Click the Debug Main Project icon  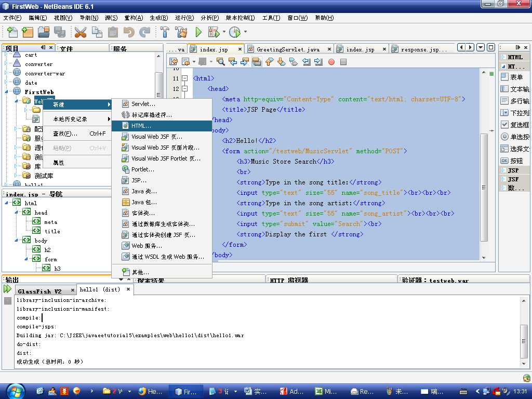point(214,32)
